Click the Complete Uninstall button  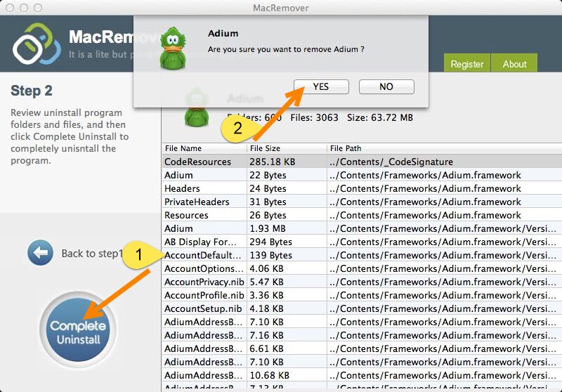pyautogui.click(x=78, y=329)
